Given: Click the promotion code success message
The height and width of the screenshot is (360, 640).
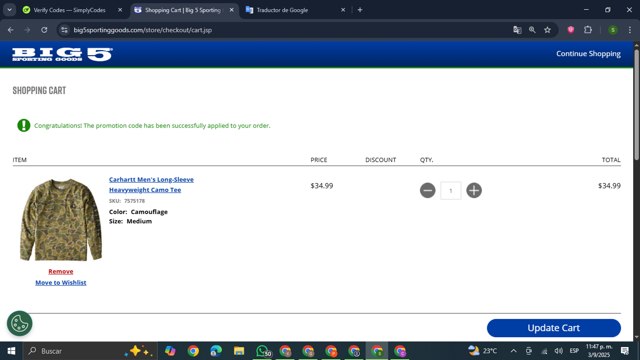Looking at the screenshot, I should (152, 126).
